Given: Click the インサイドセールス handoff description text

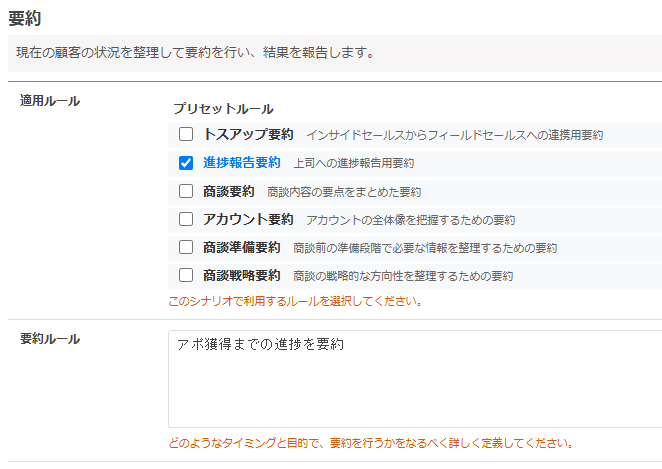Looking at the screenshot, I should point(454,135).
